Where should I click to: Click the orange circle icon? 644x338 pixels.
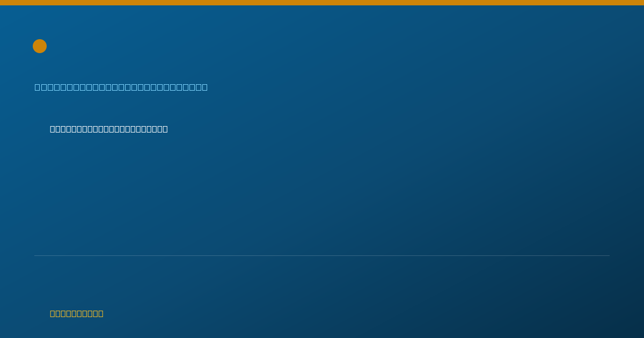[x=40, y=46]
